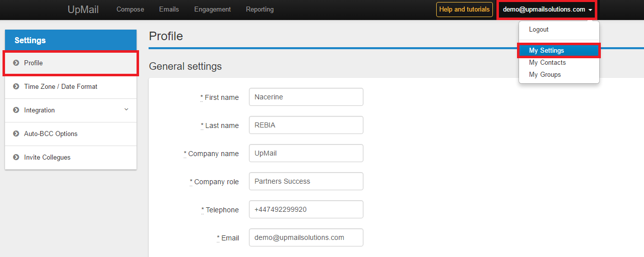This screenshot has width=644, height=257.
Task: Open the demo@upmailsolutions.com account dropdown
Action: point(547,10)
